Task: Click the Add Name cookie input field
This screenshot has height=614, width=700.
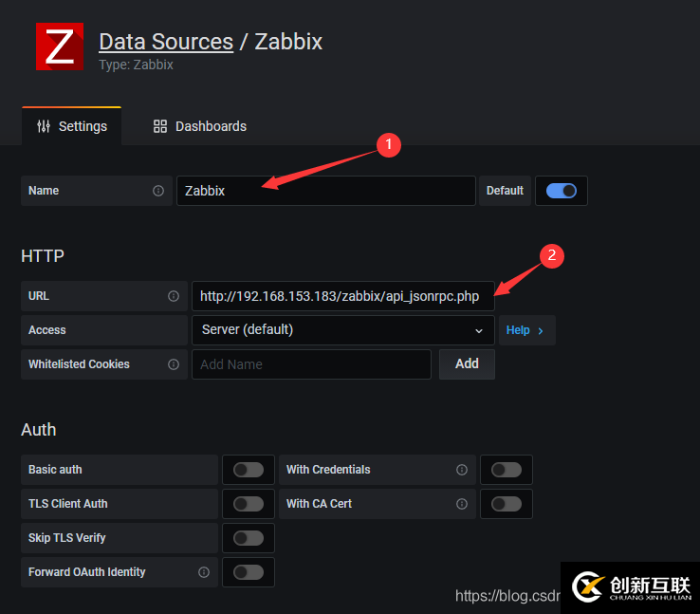Action: (311, 364)
